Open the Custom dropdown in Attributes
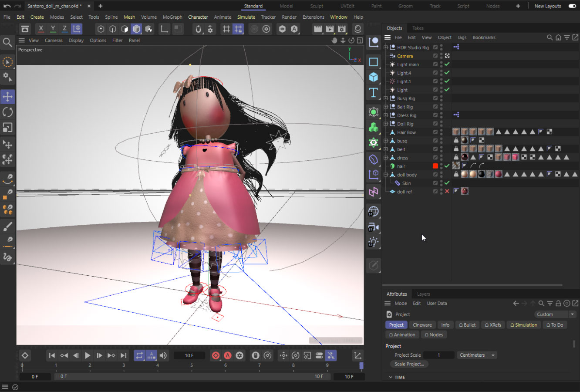Viewport: 580px width, 392px height. click(x=556, y=314)
